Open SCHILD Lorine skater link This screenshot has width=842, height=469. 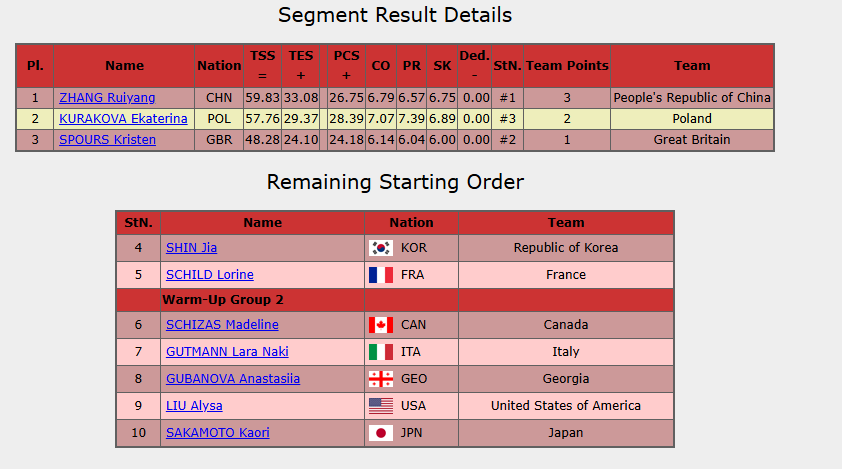[209, 275]
